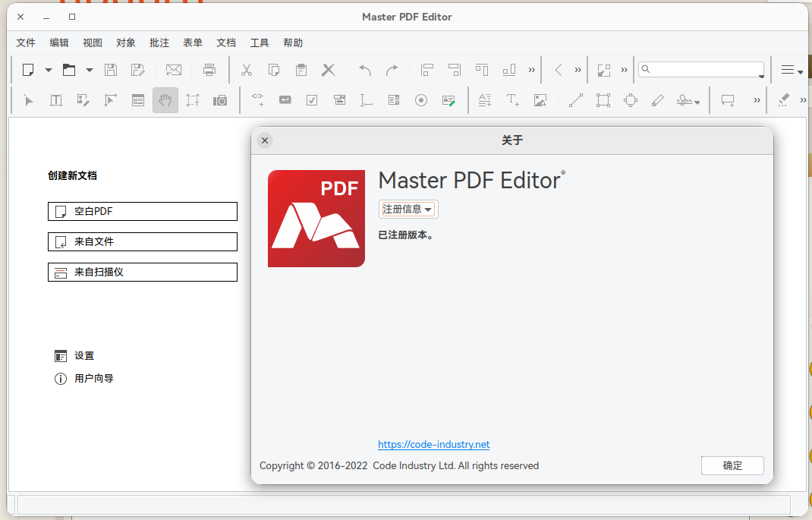Click the Snapshot camera tool
This screenshot has height=520, width=812.
coord(220,100)
